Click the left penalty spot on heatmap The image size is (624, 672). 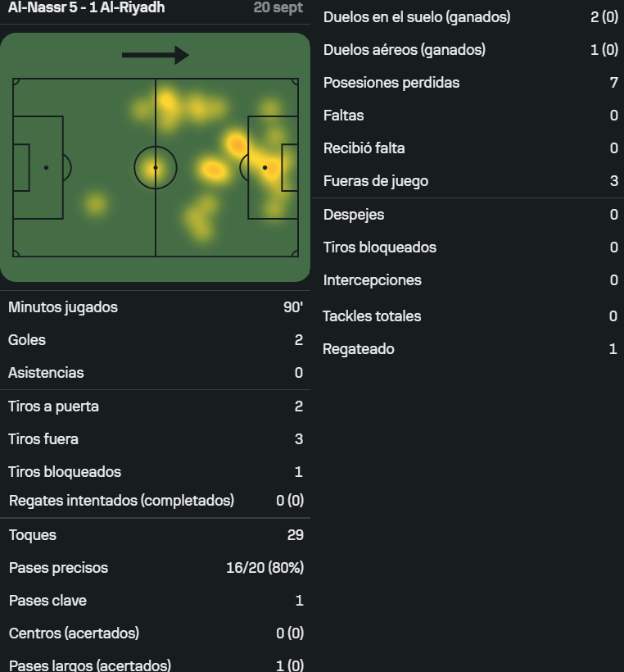point(46,167)
